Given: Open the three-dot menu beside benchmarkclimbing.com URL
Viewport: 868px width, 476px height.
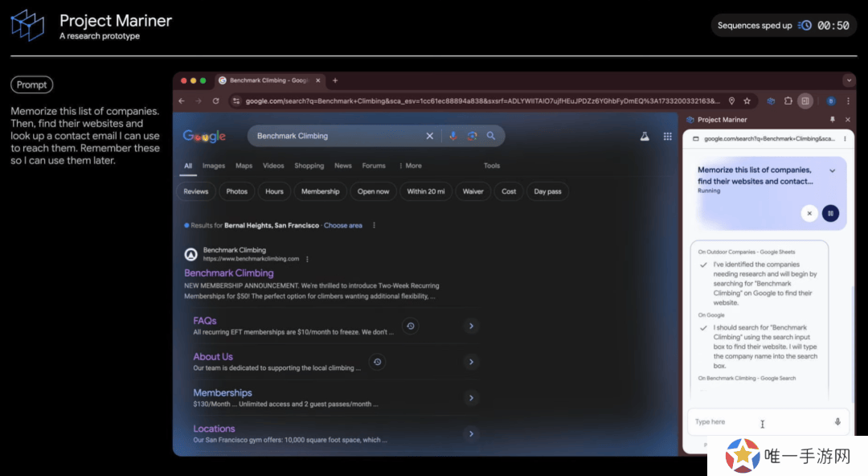Looking at the screenshot, I should [307, 259].
